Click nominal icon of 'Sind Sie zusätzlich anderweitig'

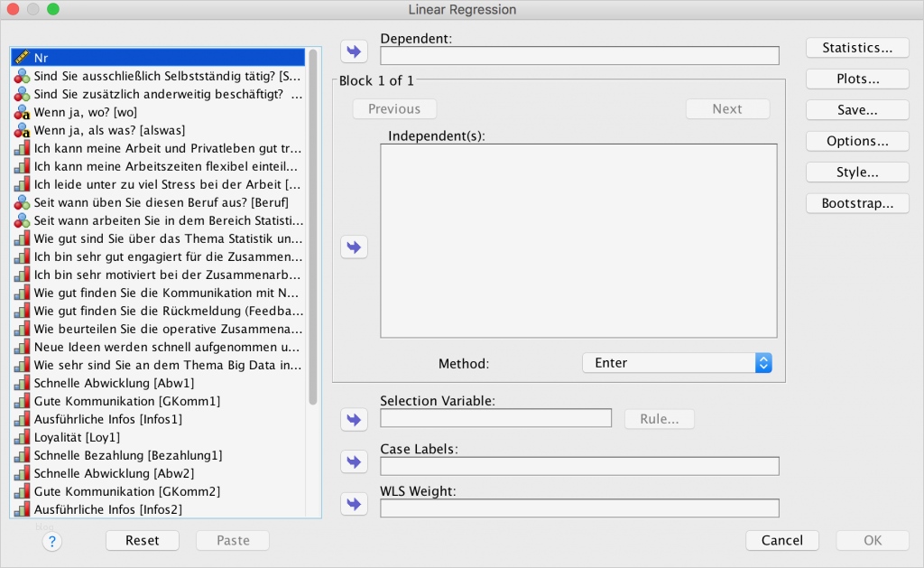22,94
